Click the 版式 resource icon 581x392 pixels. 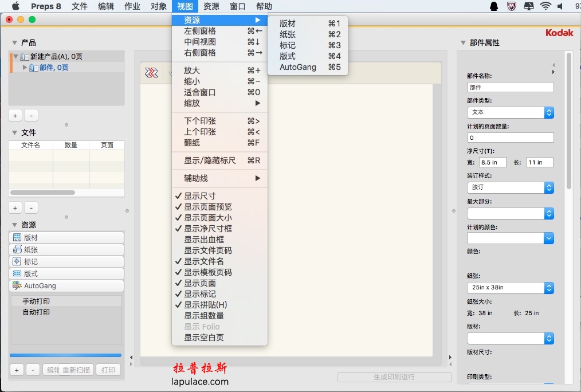click(x=17, y=274)
